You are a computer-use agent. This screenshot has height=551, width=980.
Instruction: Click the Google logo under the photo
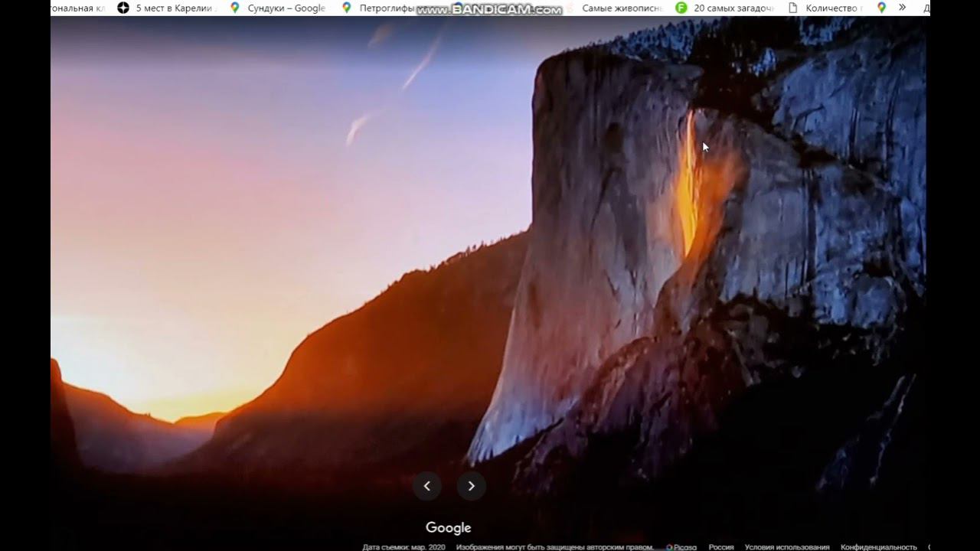[x=448, y=528]
